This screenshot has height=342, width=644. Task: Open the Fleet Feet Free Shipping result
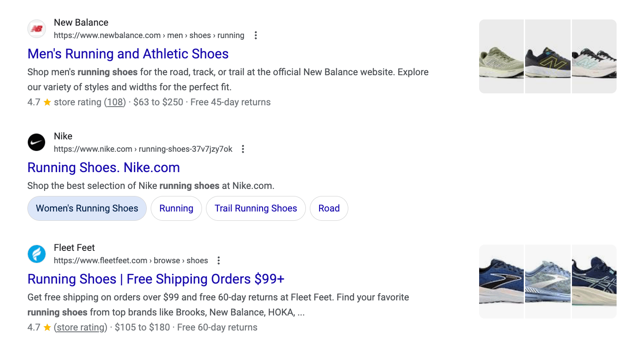pos(156,279)
